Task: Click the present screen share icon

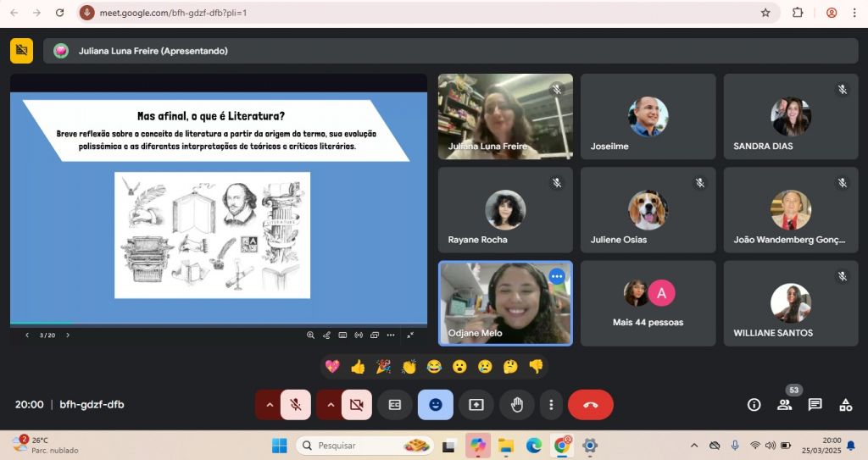Action: (476, 405)
